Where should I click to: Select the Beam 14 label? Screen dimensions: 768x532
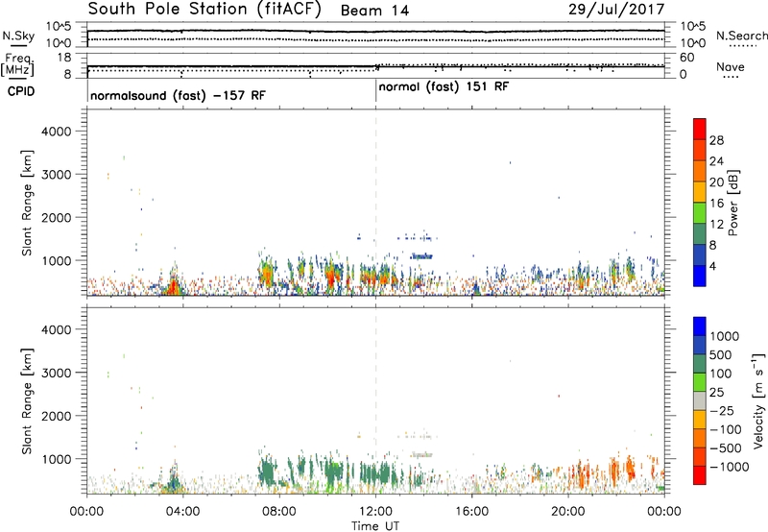click(374, 11)
